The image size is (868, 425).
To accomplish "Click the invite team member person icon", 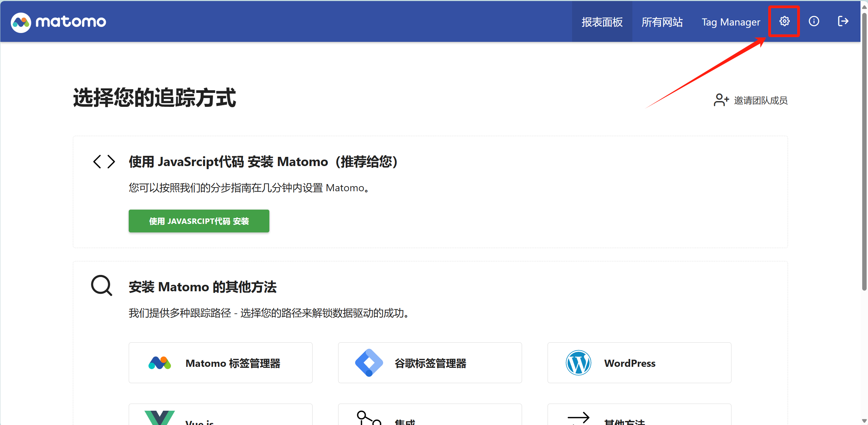I will (x=721, y=100).
